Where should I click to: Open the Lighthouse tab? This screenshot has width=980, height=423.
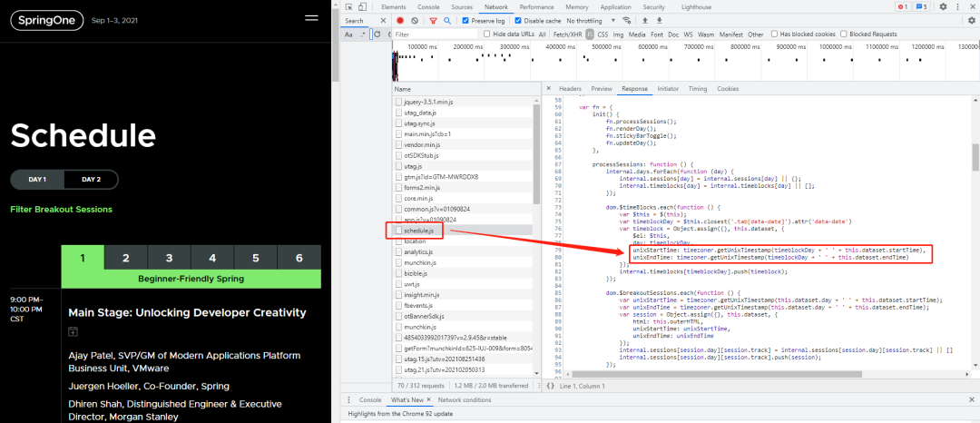(696, 7)
